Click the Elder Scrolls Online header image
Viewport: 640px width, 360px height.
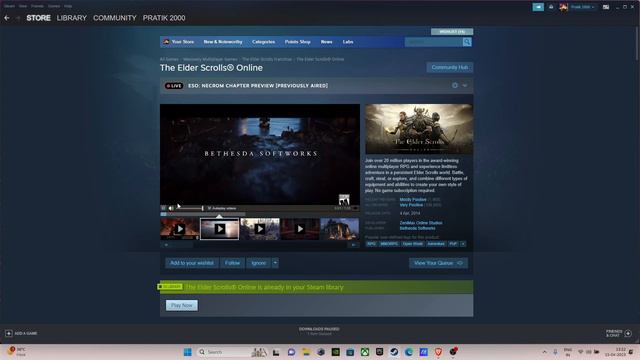419,129
